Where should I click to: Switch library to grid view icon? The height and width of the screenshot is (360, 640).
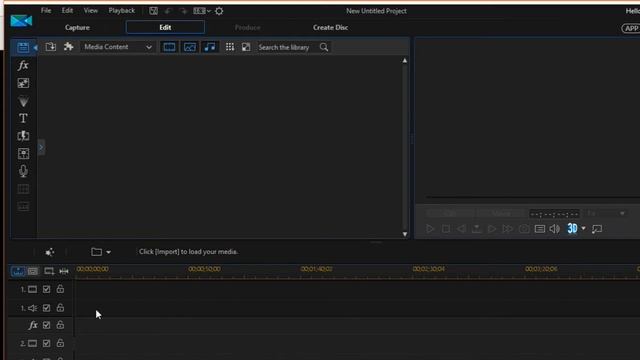click(x=230, y=47)
